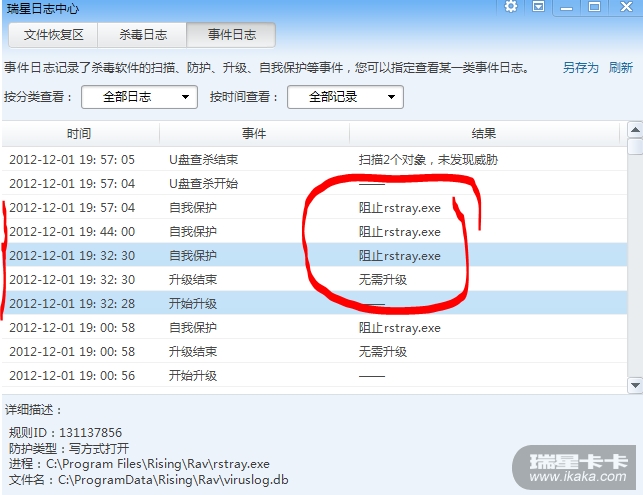Open the 按分类查看 全部日志 dropdown
This screenshot has height=495, width=643.
[x=139, y=97]
